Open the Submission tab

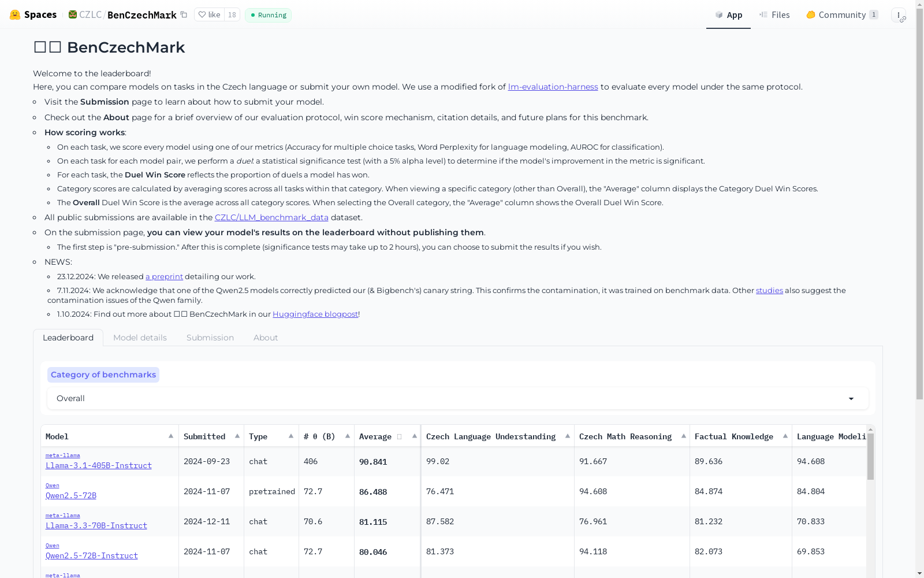(x=210, y=338)
